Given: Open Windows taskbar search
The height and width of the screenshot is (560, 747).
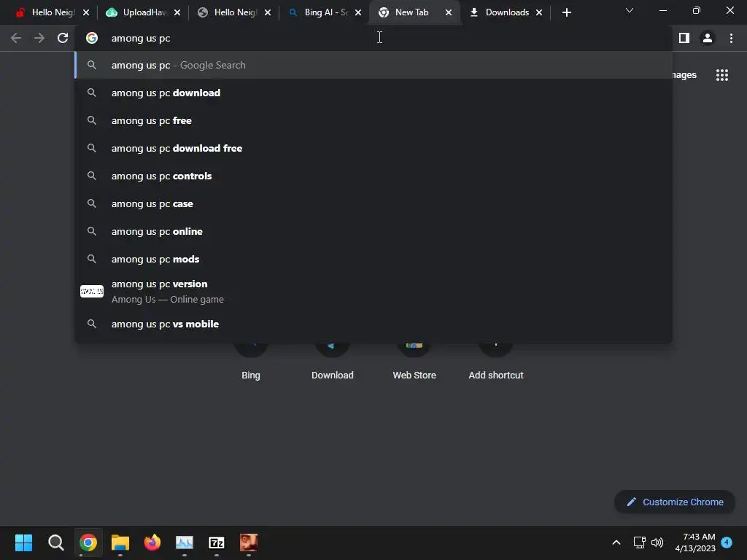Looking at the screenshot, I should (x=55, y=542).
